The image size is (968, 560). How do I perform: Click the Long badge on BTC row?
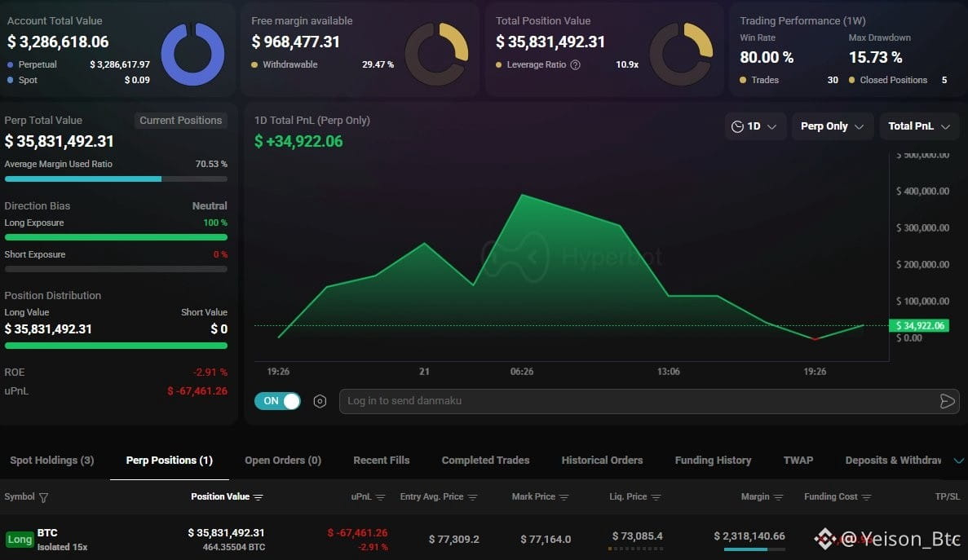(19, 540)
